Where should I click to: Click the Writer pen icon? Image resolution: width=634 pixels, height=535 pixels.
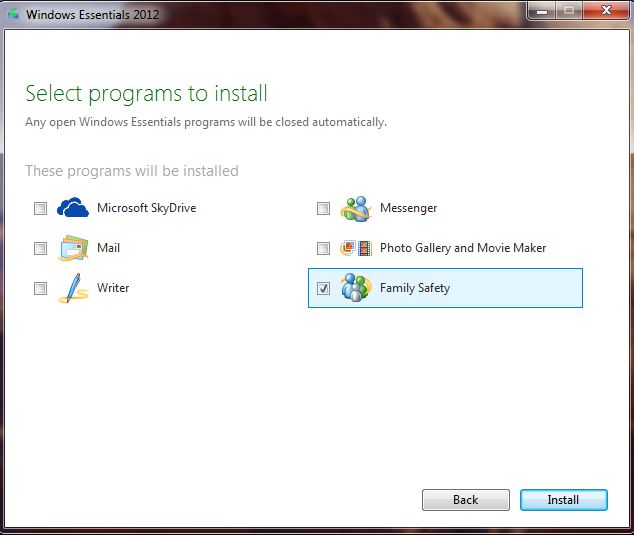tap(73, 288)
